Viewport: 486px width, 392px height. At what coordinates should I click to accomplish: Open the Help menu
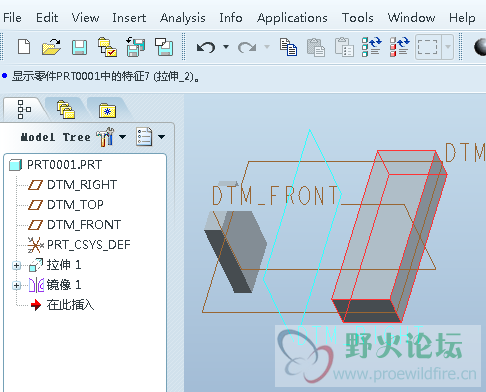click(462, 17)
